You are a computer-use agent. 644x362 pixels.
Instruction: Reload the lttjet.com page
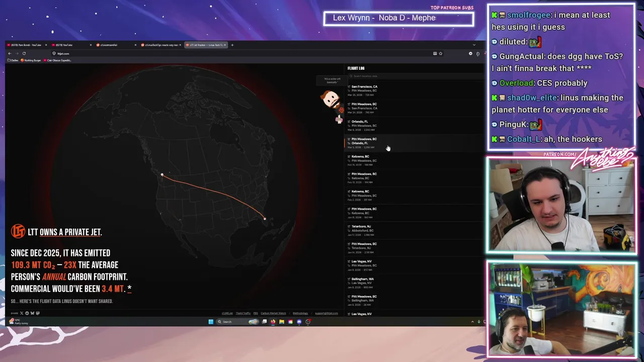coord(24,53)
